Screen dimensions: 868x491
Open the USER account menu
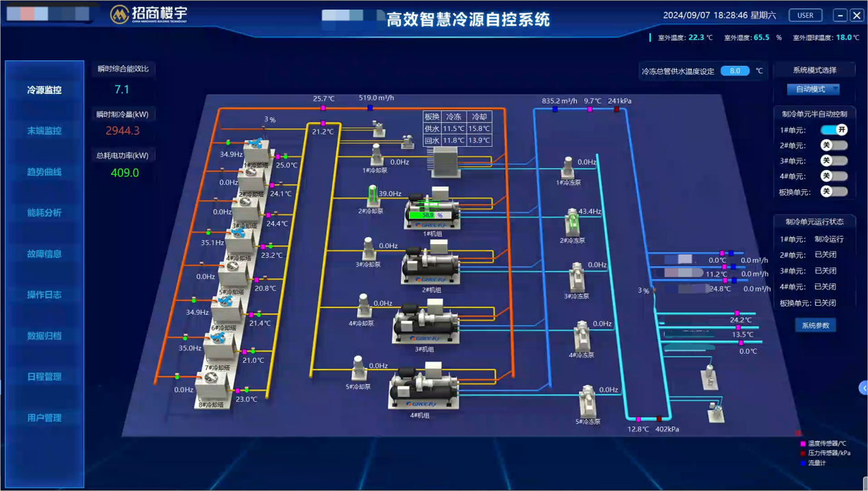pos(806,15)
